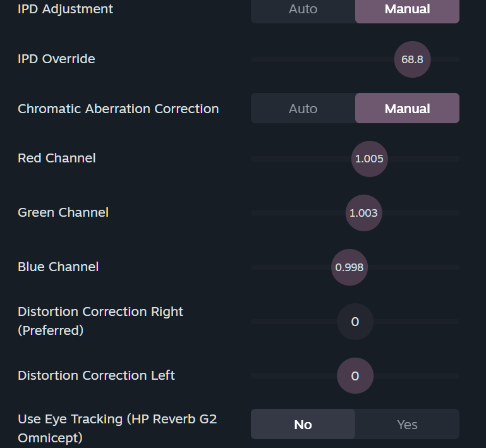Enable eye tracking by selecting Yes

407,425
